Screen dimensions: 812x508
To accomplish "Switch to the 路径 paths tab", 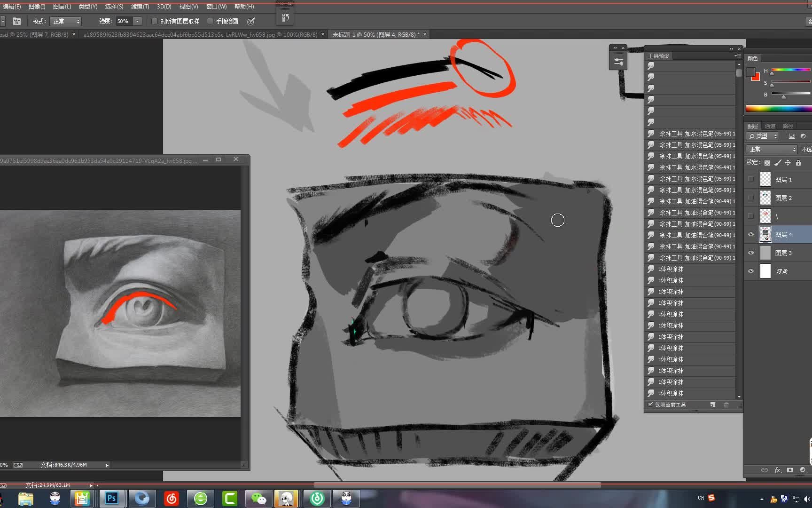I will click(x=788, y=126).
